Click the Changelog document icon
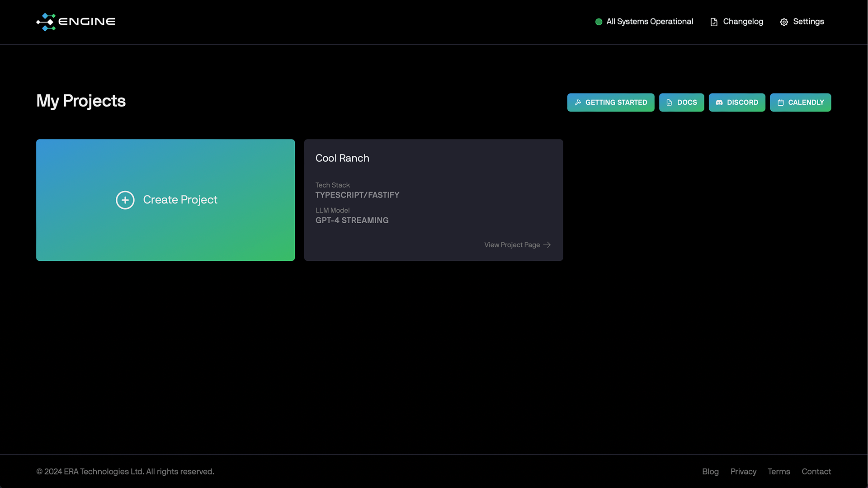868x488 pixels. coord(714,22)
